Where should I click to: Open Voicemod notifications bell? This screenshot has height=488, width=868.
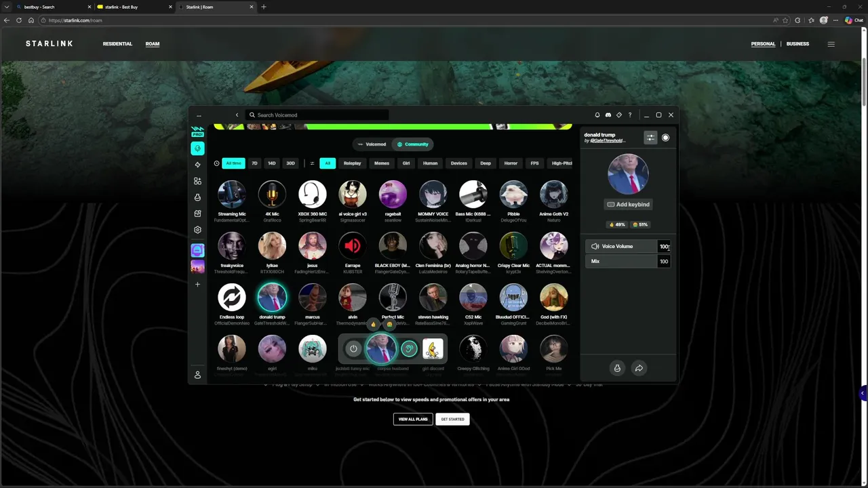click(x=597, y=115)
